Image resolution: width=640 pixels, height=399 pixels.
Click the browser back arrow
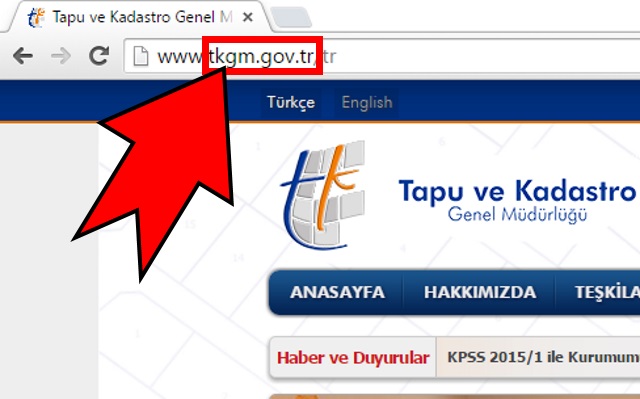(23, 56)
